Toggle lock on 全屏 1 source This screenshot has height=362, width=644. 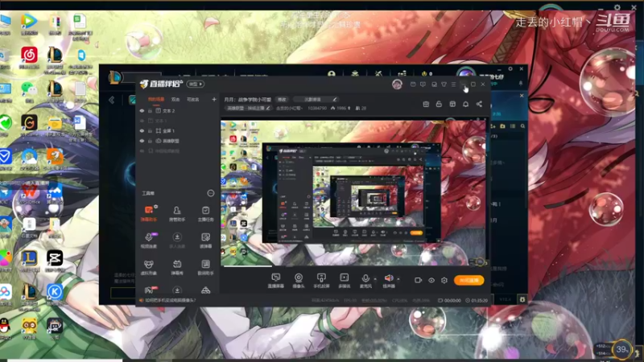(150, 130)
